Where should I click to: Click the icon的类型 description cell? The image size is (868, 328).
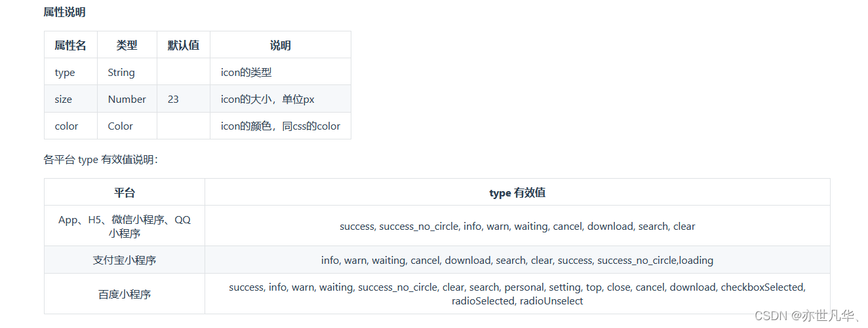pyautogui.click(x=246, y=73)
